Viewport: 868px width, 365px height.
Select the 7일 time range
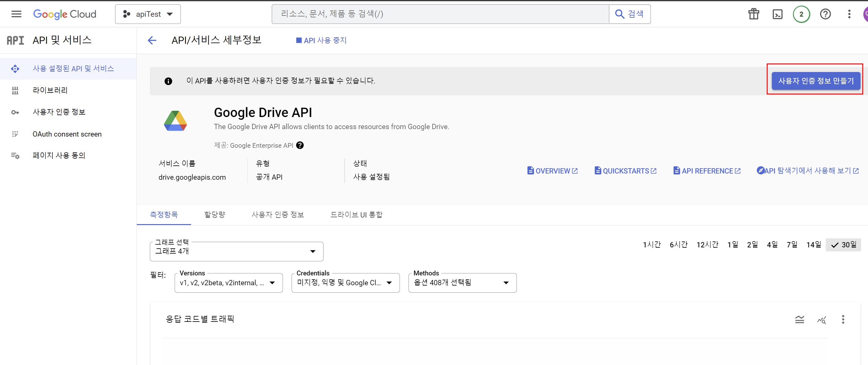coord(791,244)
